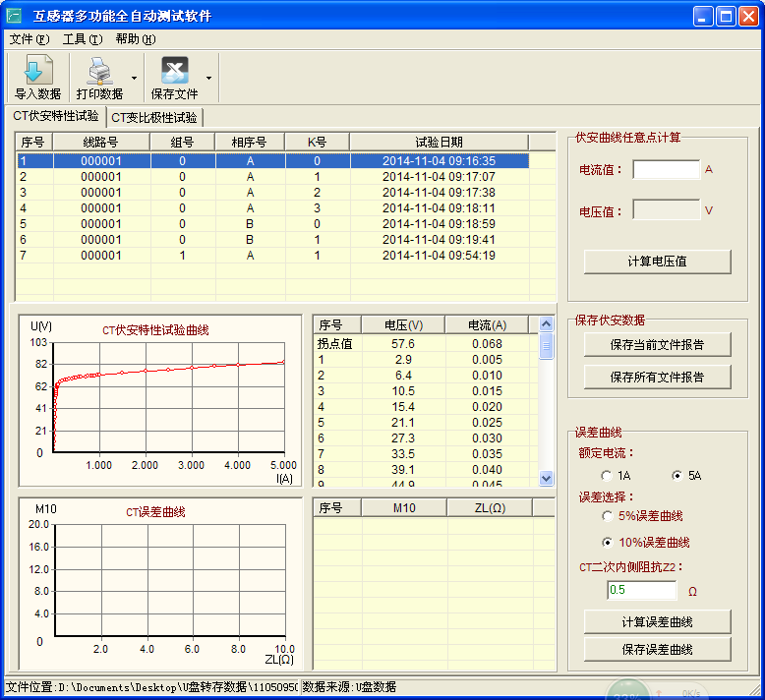Viewport: 765px width, 700px height.
Task: Click the 试验日期 column header
Action: click(x=440, y=142)
